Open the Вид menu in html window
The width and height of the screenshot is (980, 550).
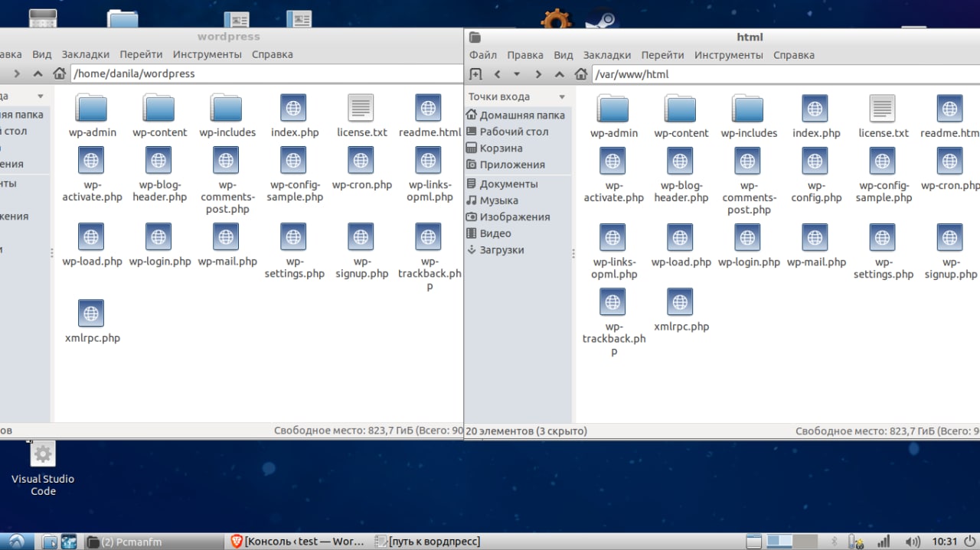[563, 55]
